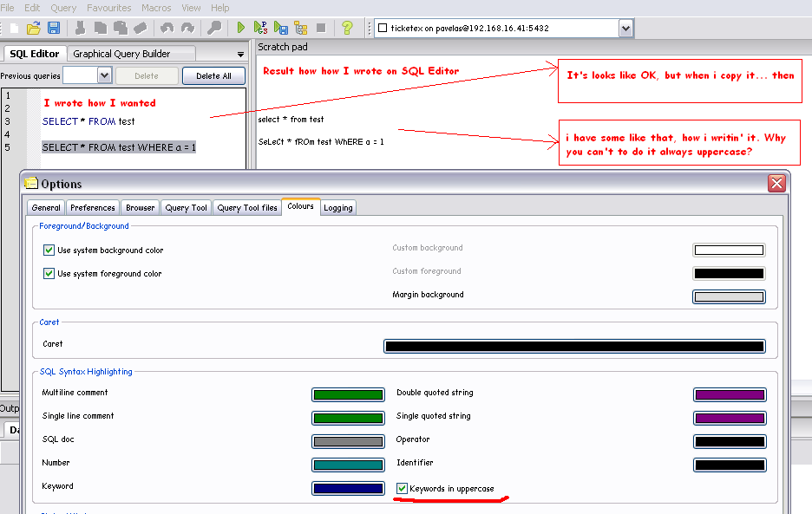Click the Save file disk icon
This screenshot has width=812, height=514.
tap(54, 28)
